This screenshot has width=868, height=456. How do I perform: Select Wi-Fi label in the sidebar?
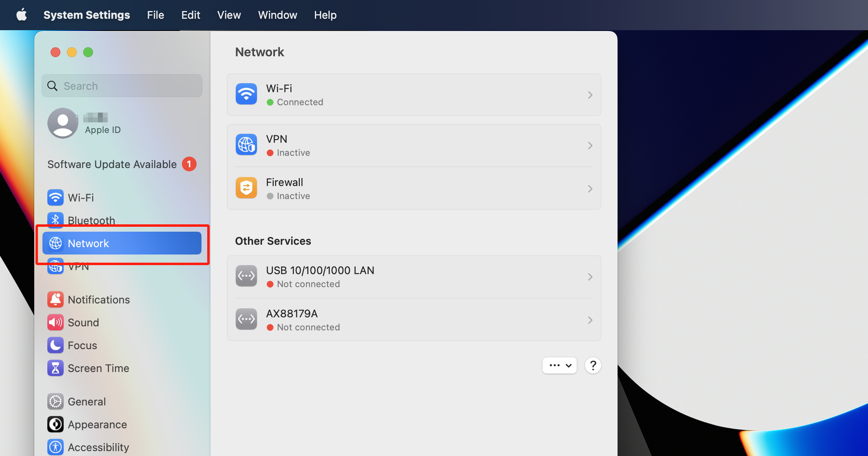[x=81, y=198]
